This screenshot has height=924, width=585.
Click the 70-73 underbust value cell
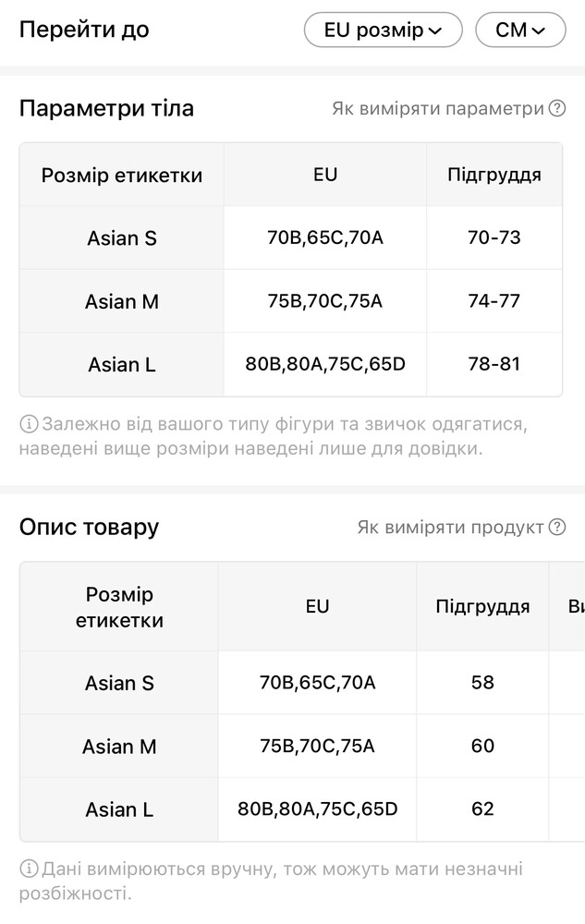[x=494, y=238]
